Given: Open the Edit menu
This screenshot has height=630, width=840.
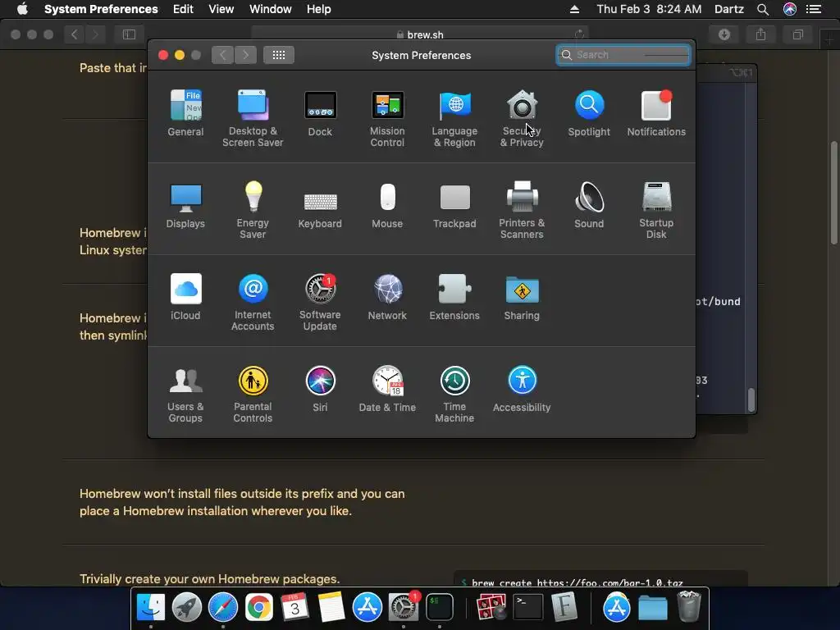Looking at the screenshot, I should [183, 9].
